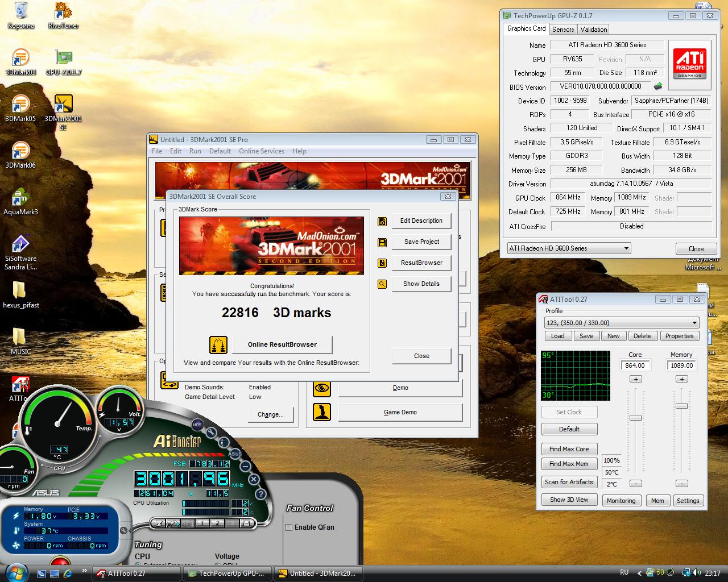The image size is (728, 582).
Task: Click the Show Details button
Action: coord(421,284)
